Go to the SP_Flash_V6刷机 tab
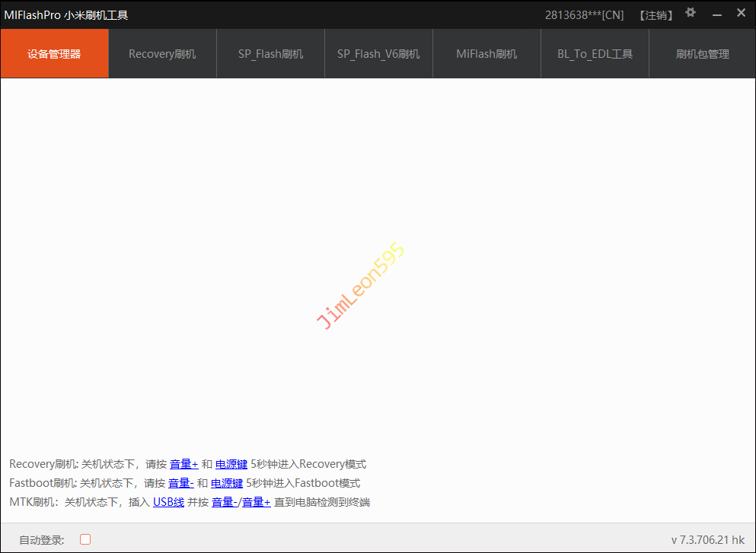 coord(378,54)
